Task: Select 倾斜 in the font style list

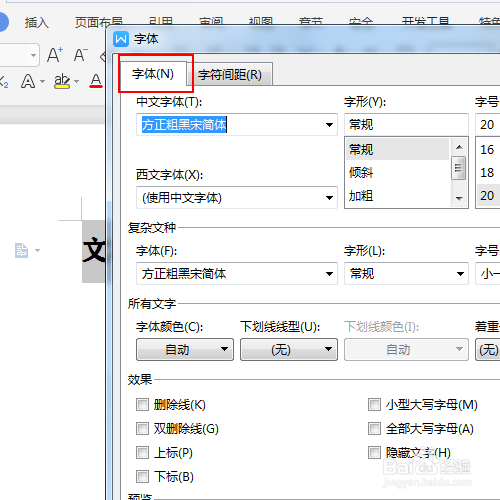Action: click(x=397, y=173)
